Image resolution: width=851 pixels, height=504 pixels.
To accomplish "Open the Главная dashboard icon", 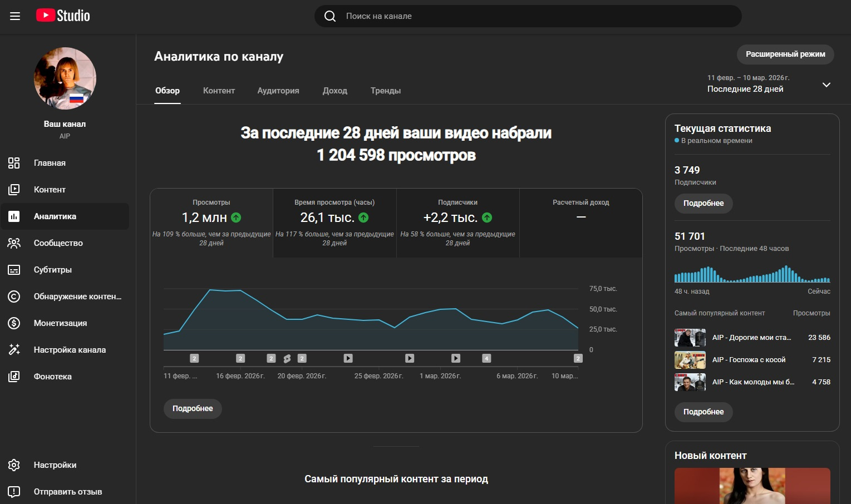I will 14,163.
